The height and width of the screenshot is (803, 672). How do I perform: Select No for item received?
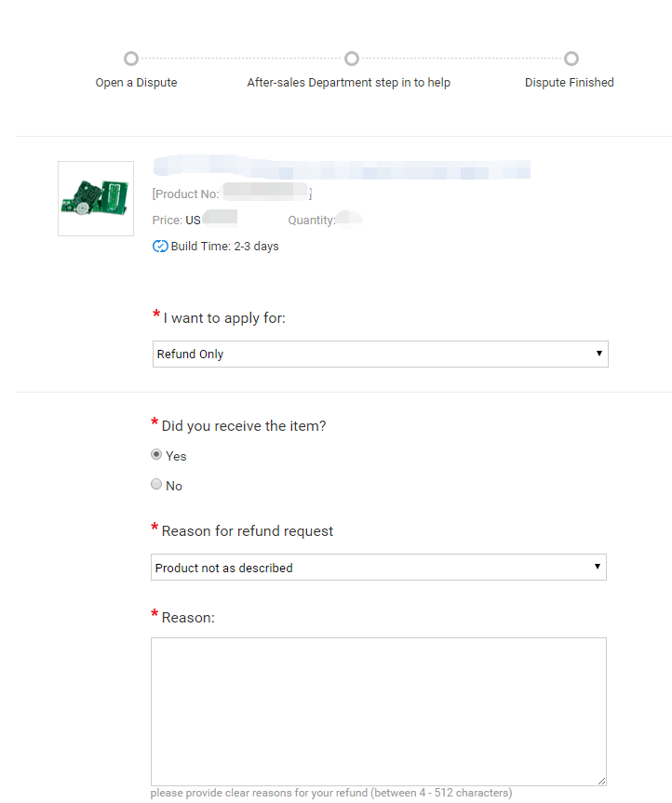point(156,485)
